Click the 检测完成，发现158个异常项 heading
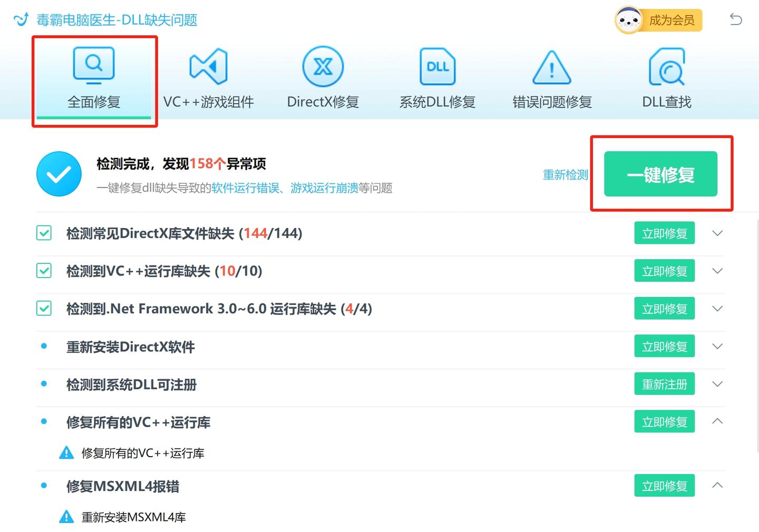The image size is (759, 532). (181, 164)
